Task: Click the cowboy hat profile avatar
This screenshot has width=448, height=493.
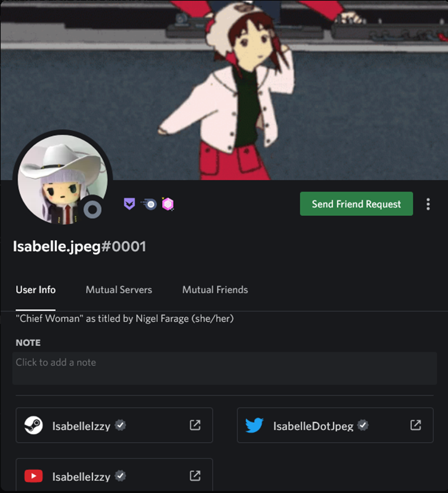Action: 63,180
